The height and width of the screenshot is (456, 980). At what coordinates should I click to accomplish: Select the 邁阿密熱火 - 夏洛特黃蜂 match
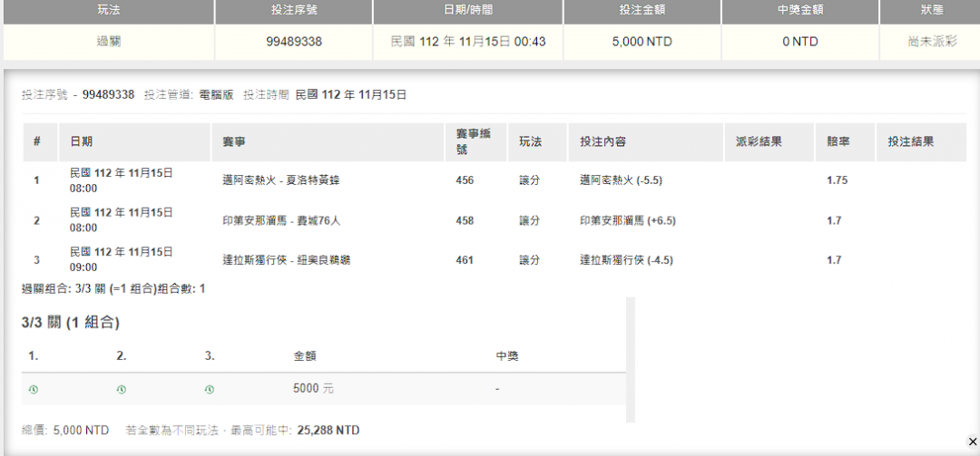[281, 180]
